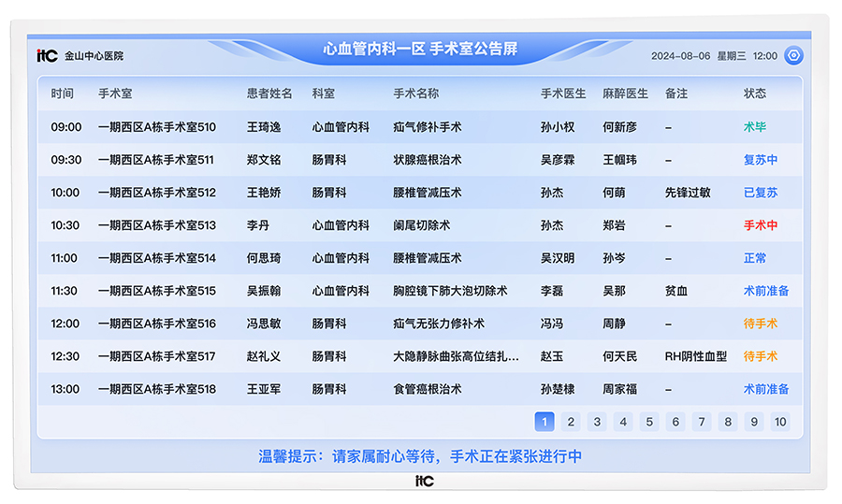Select room 一期西区A栋手术室510
This screenshot has width=842, height=504.
tap(157, 127)
